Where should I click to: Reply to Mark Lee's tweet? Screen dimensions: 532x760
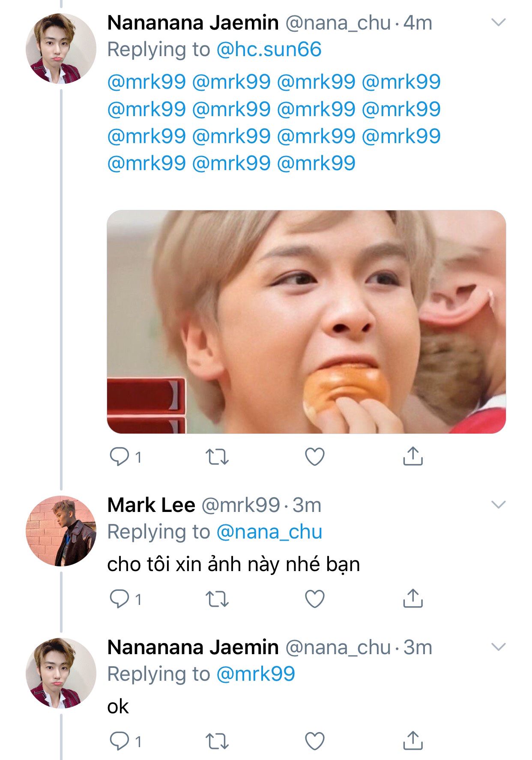pyautogui.click(x=119, y=599)
